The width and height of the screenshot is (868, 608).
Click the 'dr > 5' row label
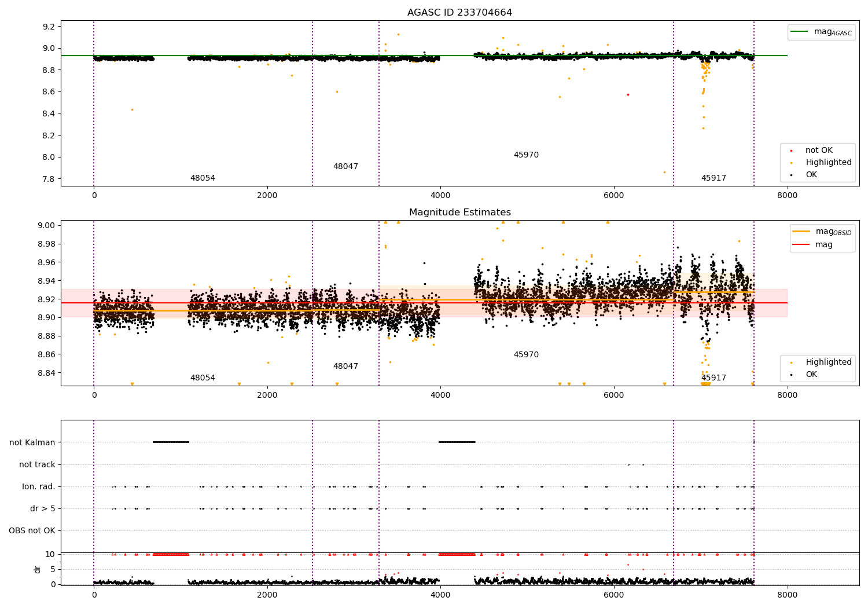click(x=43, y=508)
